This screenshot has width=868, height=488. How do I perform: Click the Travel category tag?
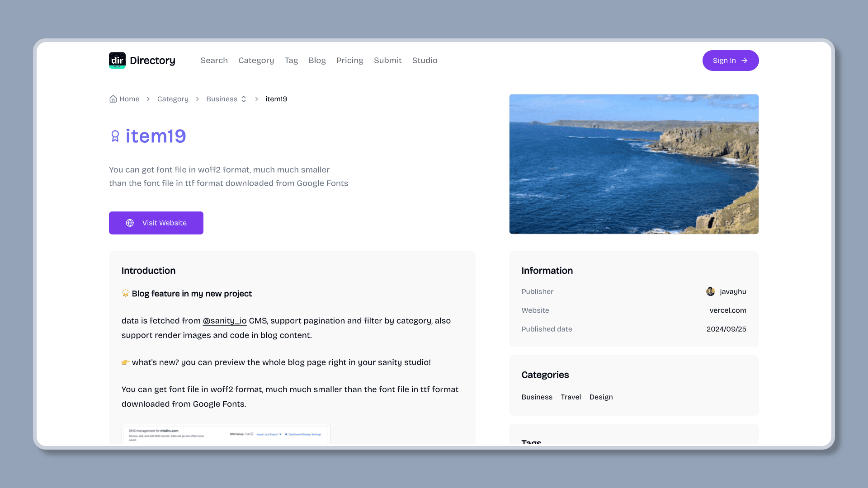pyautogui.click(x=571, y=397)
